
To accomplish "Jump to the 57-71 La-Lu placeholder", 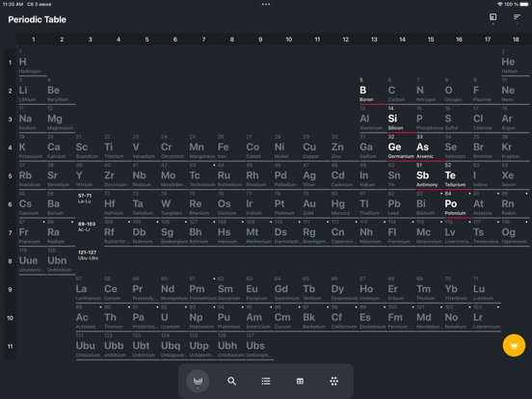I will [85, 199].
